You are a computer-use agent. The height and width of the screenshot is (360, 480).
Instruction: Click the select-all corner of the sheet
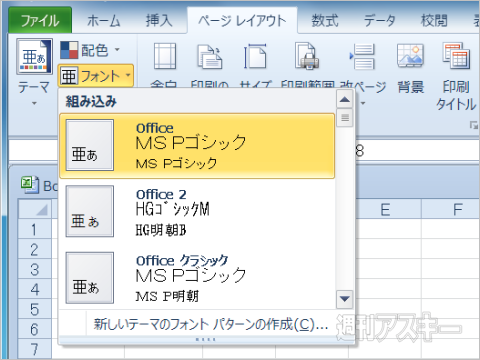pos(35,209)
